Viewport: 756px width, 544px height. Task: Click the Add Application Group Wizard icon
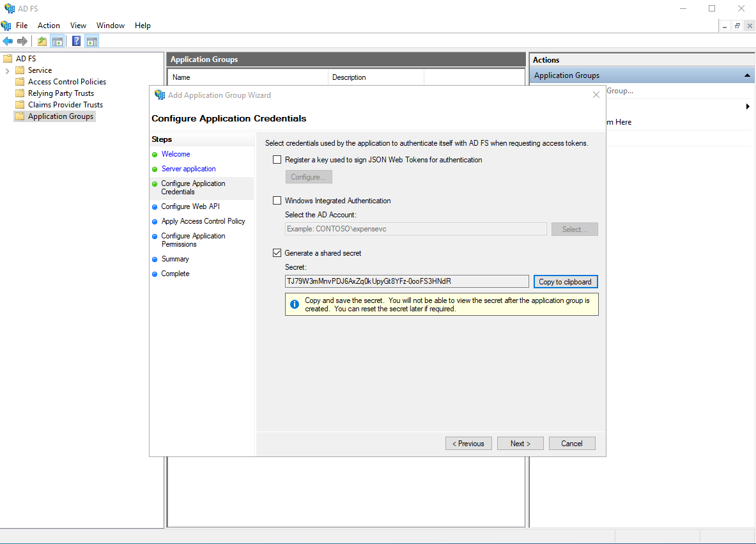click(x=159, y=95)
